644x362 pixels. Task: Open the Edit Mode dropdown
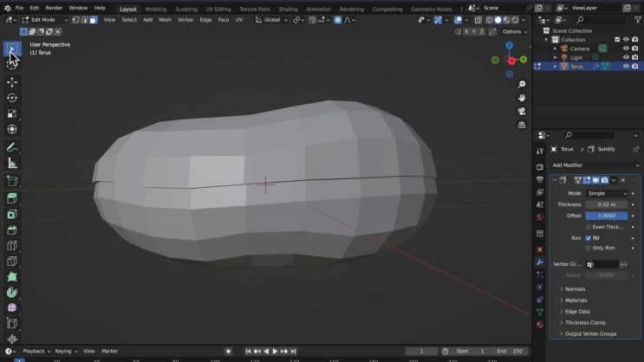(43, 20)
